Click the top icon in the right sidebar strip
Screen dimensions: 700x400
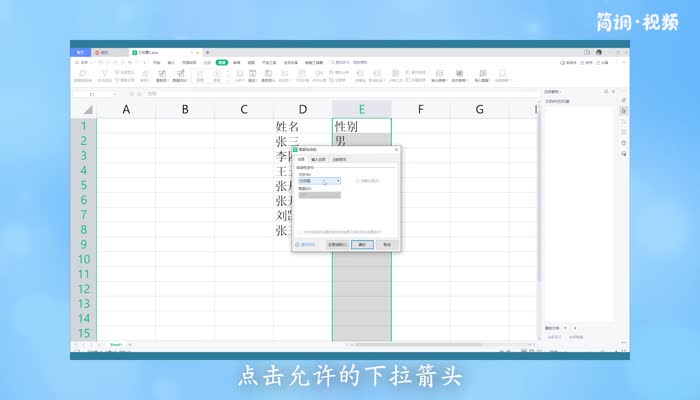[624, 100]
